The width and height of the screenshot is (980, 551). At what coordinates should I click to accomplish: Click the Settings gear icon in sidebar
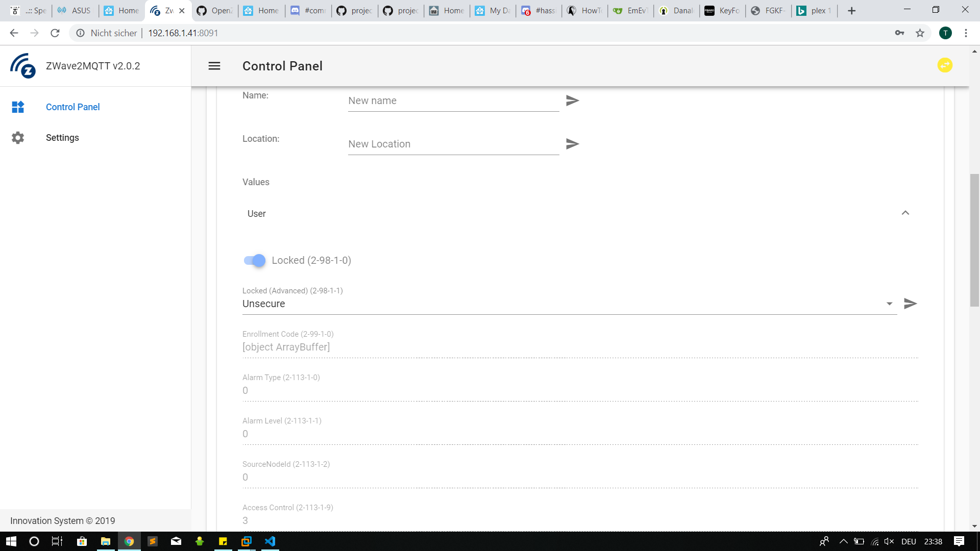(x=18, y=138)
